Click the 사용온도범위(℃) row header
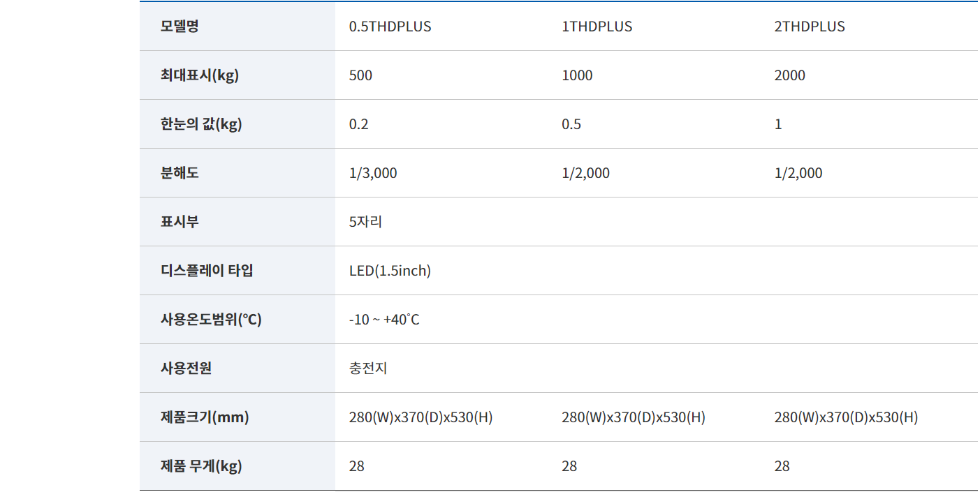Screen dimensions: 980x492 point(211,320)
